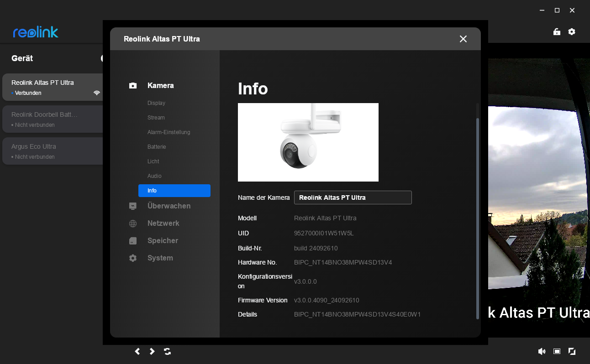Open the Display settings page
Screen dimensions: 590x364
pyautogui.click(x=156, y=103)
